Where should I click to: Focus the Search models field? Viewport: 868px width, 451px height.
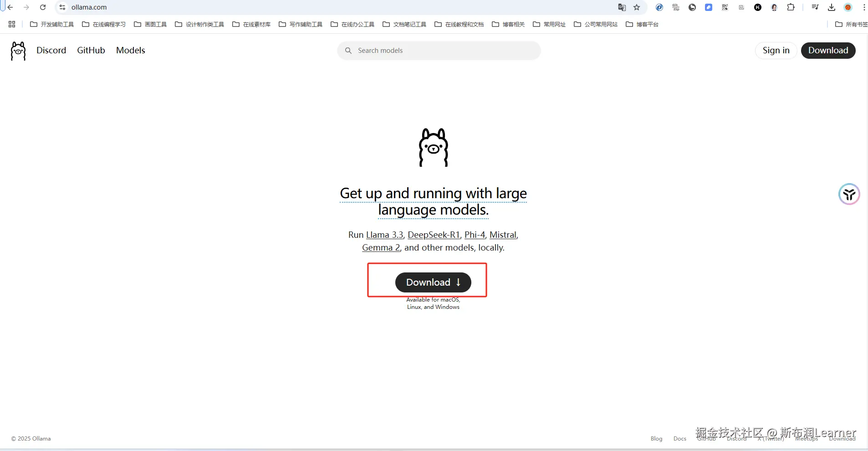(439, 51)
